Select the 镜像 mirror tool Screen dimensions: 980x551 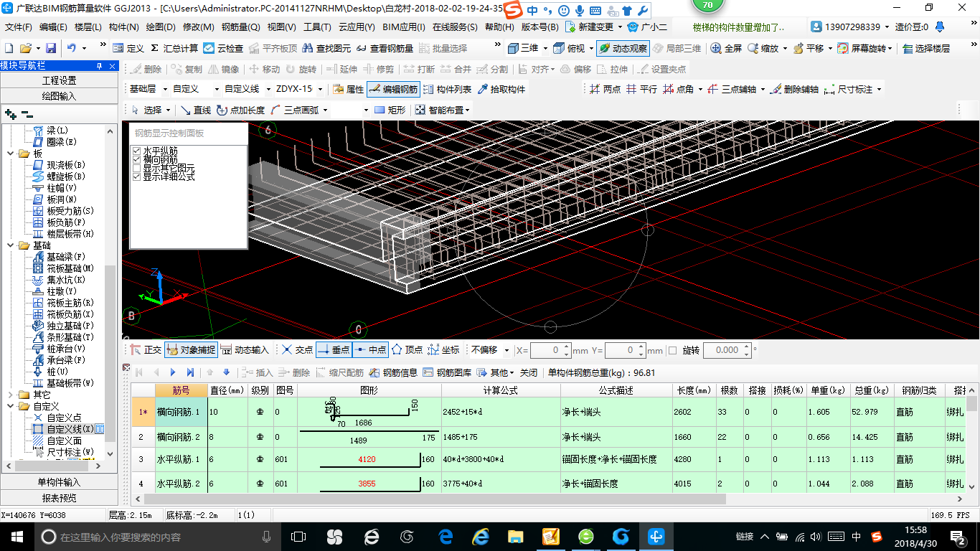pos(224,69)
